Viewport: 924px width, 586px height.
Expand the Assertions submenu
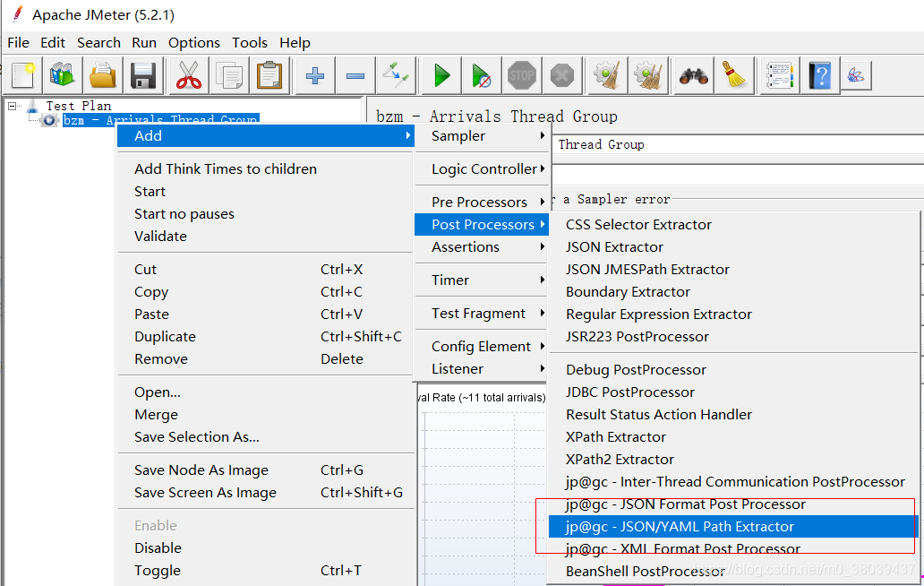click(482, 247)
